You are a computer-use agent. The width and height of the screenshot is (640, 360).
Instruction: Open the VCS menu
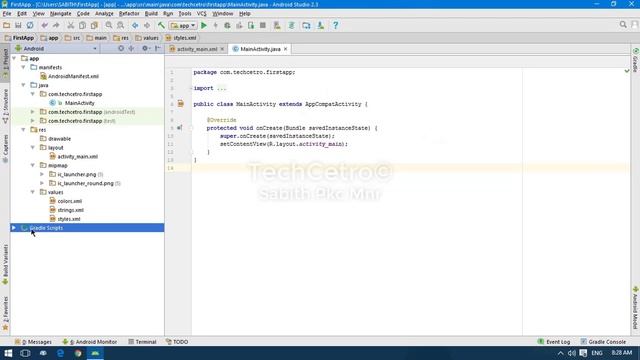pos(202,13)
